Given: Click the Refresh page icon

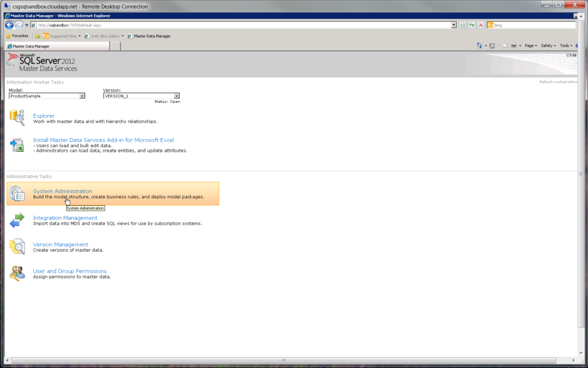Looking at the screenshot, I should tap(471, 25).
